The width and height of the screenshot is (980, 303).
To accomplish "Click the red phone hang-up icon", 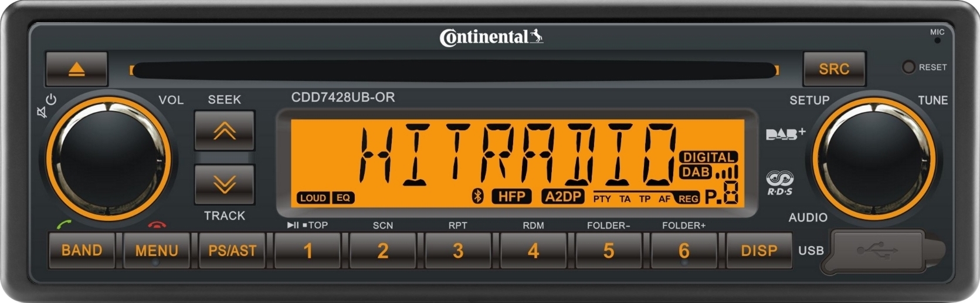I will (x=157, y=224).
